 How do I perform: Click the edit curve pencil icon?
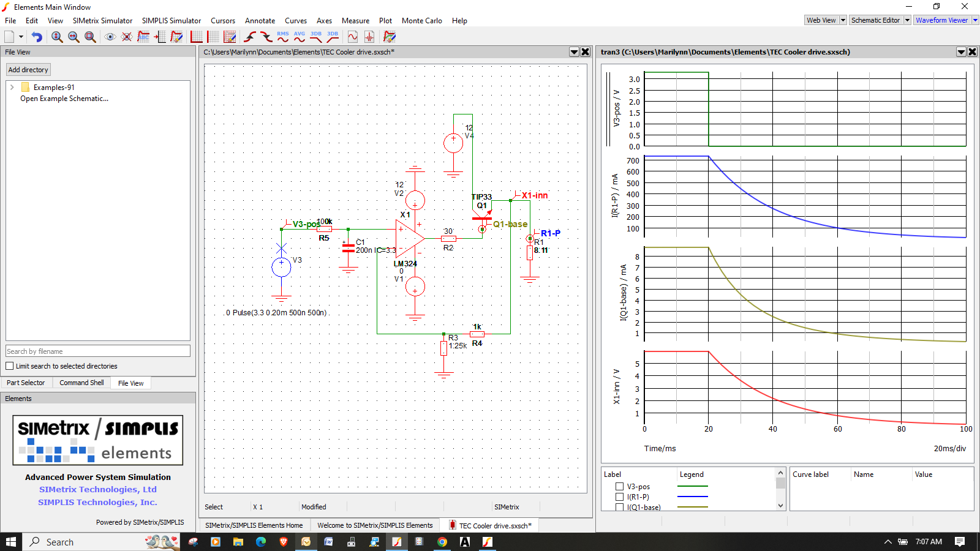176,37
